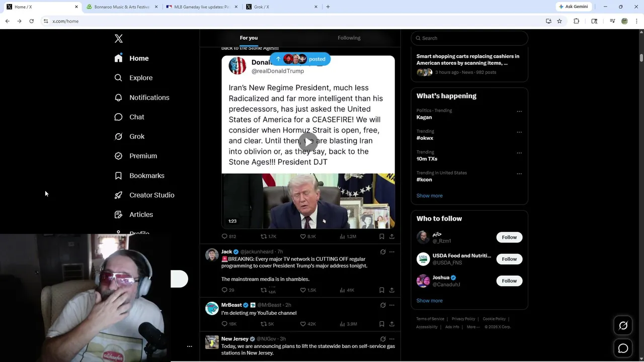The width and height of the screenshot is (644, 362).
Task: Follow USDA Food and Nutrition
Action: click(x=509, y=259)
